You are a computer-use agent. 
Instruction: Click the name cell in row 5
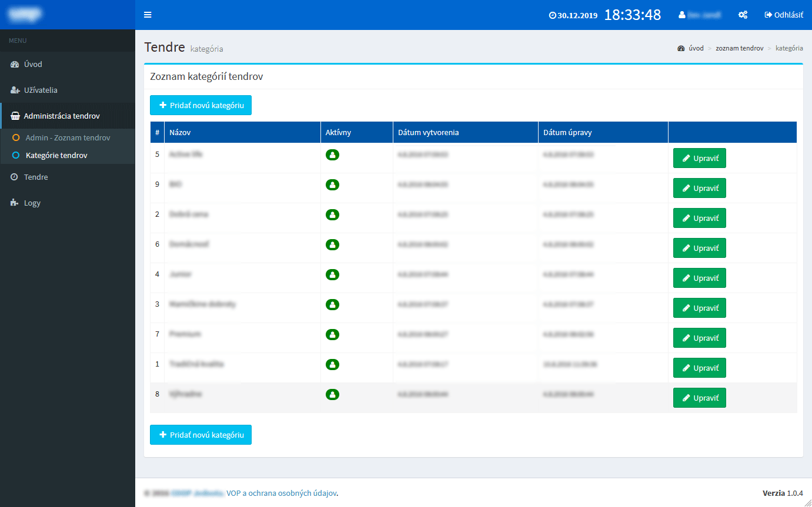point(242,158)
